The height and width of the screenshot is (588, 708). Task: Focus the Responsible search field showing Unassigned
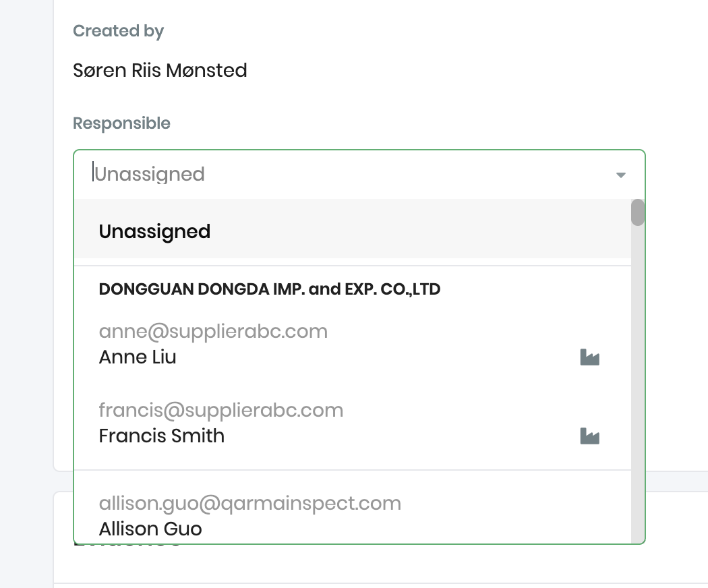(x=337, y=175)
